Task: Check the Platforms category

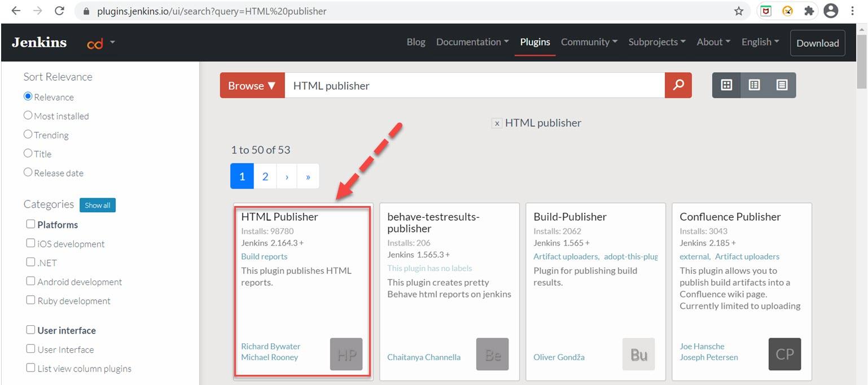Action: point(30,224)
